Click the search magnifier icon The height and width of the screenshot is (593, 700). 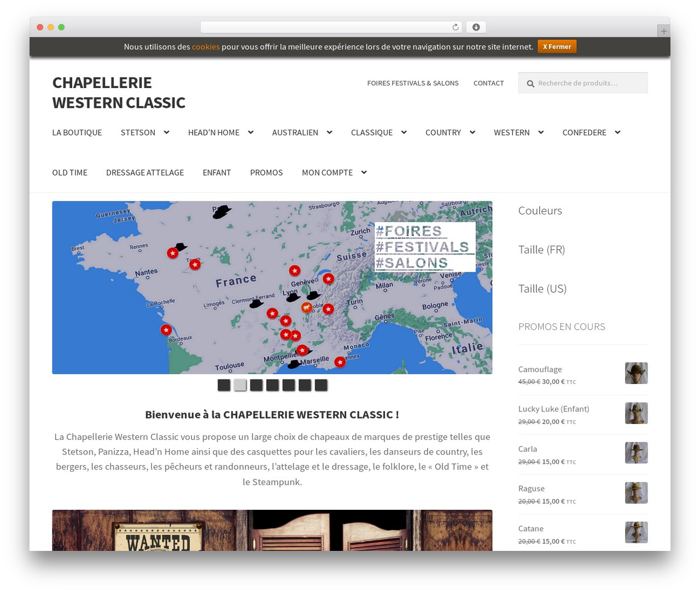tap(530, 84)
